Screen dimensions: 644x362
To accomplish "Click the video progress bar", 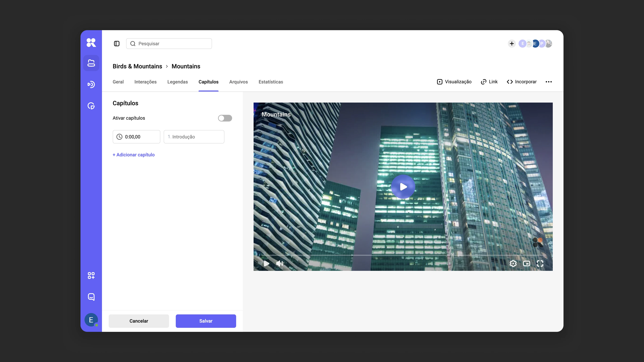I will click(x=403, y=255).
